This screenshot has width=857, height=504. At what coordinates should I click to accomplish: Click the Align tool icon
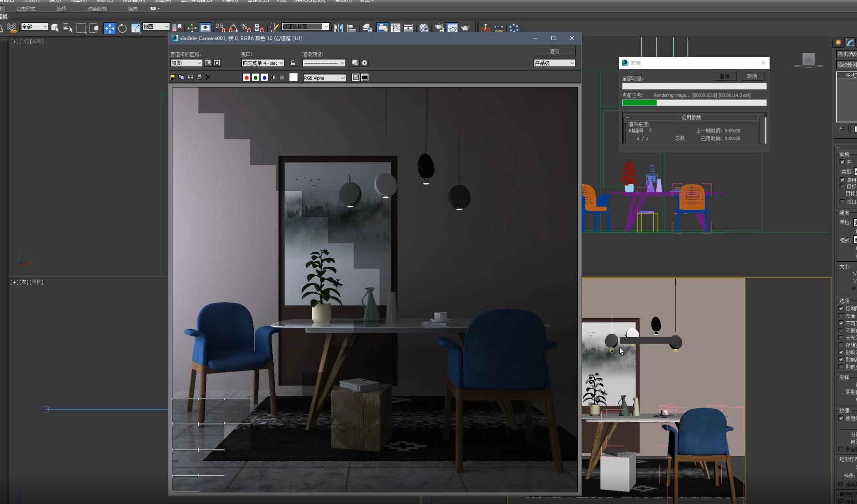[352, 28]
